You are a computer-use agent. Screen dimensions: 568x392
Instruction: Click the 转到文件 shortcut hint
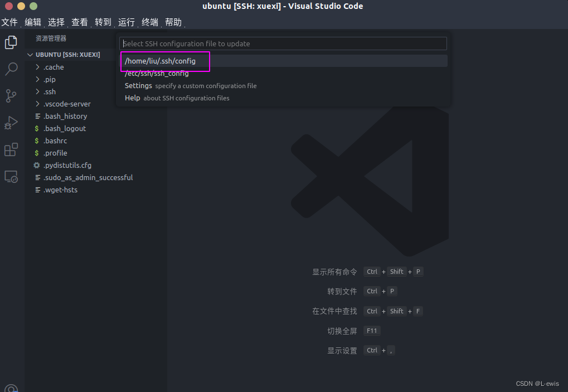[342, 292]
